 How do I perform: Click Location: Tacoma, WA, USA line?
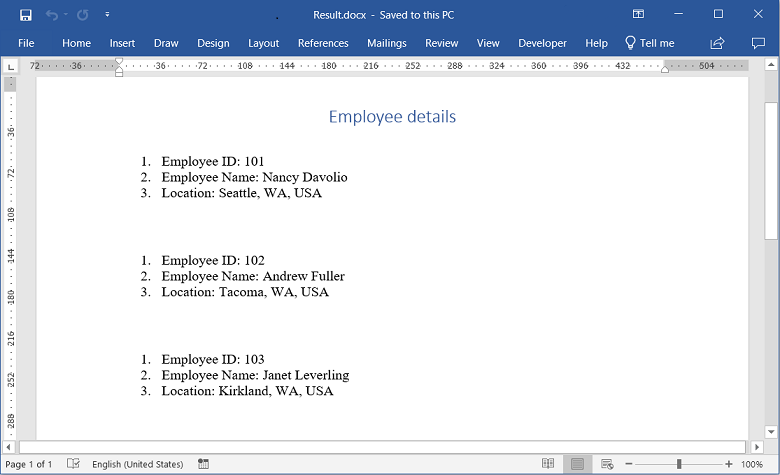click(245, 292)
